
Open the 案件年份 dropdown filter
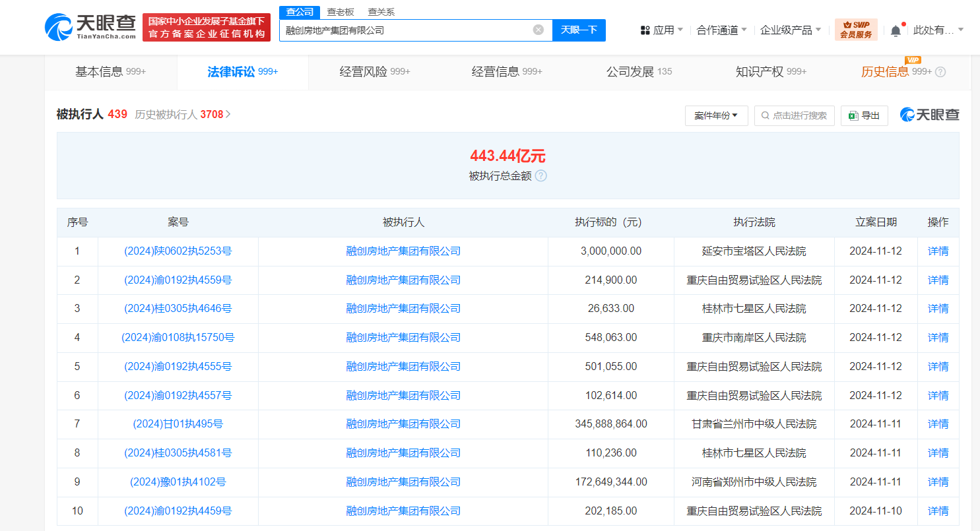[x=717, y=115]
